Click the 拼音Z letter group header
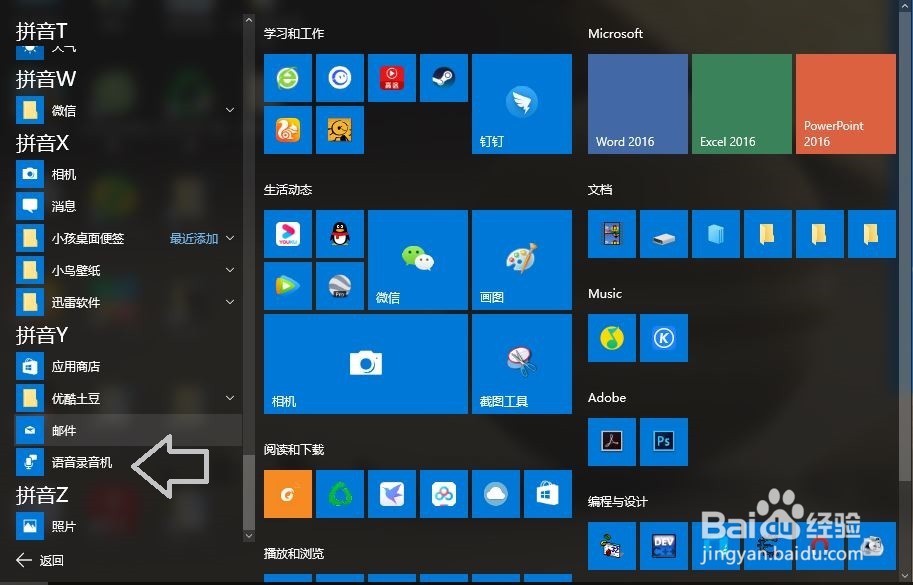 pos(42,495)
